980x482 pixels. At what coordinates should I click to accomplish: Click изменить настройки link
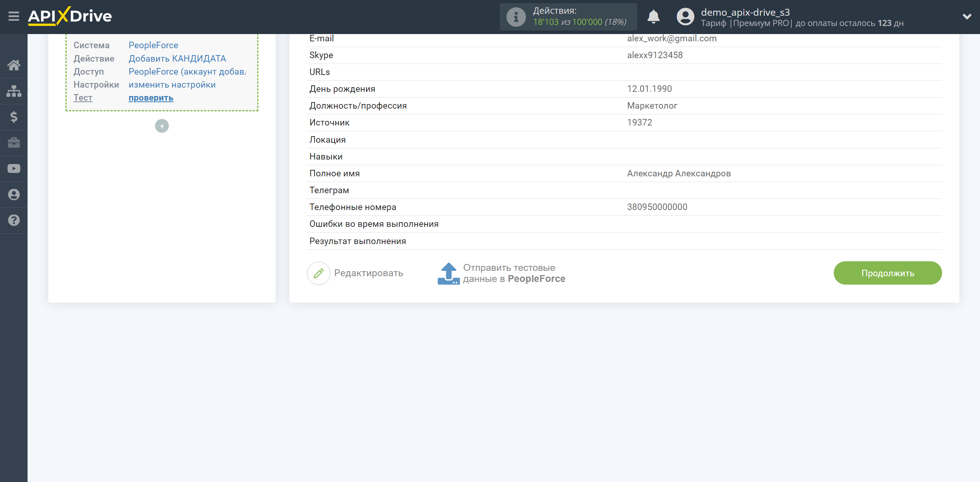pos(172,85)
